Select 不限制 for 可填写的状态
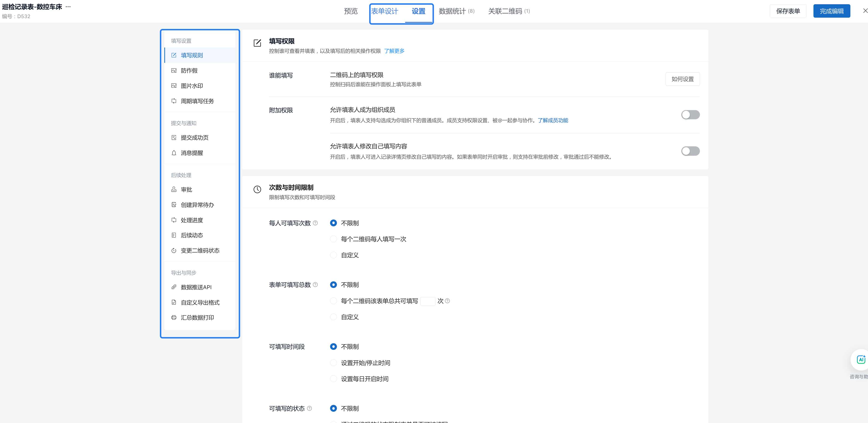 coord(333,408)
